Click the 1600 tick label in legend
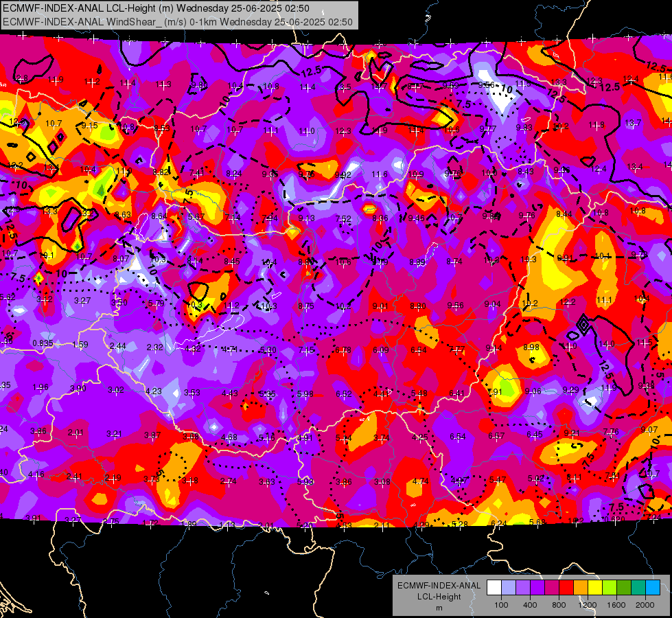This screenshot has width=672, height=618. tap(616, 605)
